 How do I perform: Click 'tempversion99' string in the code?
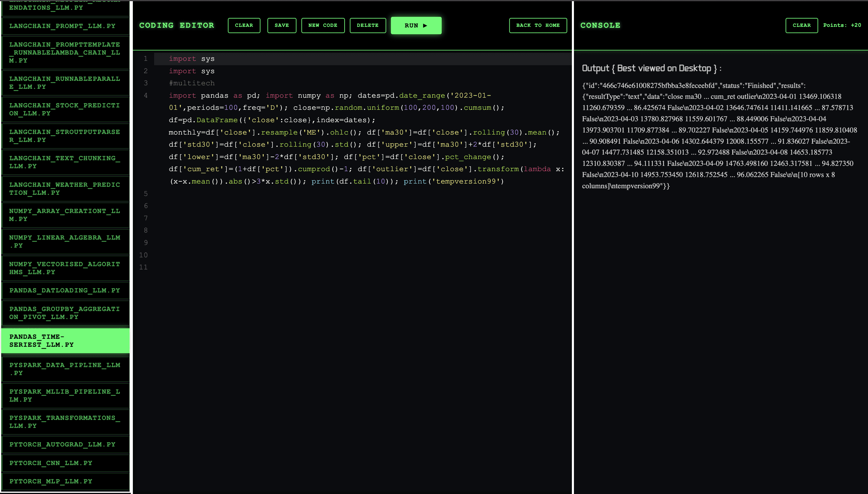(466, 181)
